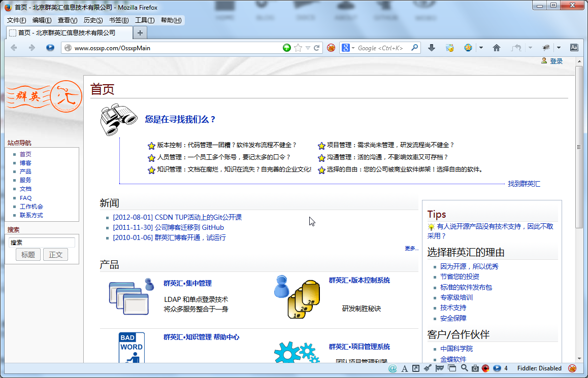Go back with the navigation back arrow

[14, 48]
